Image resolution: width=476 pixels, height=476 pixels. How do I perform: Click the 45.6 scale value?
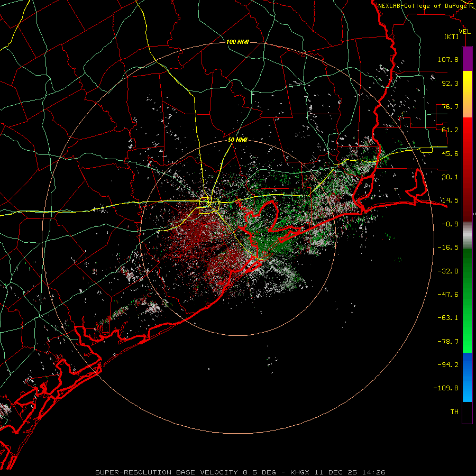point(450,153)
